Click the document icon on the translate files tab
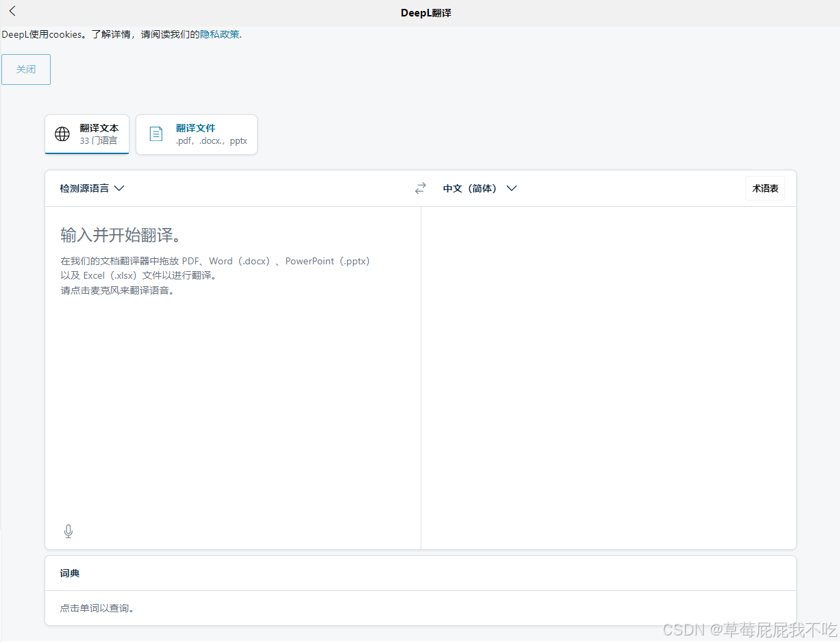840x643 pixels. (x=156, y=134)
